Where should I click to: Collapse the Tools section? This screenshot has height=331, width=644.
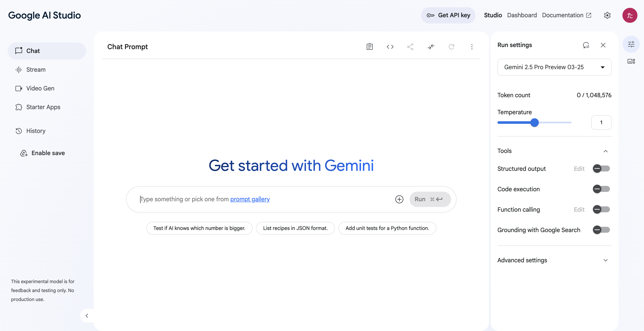point(605,151)
